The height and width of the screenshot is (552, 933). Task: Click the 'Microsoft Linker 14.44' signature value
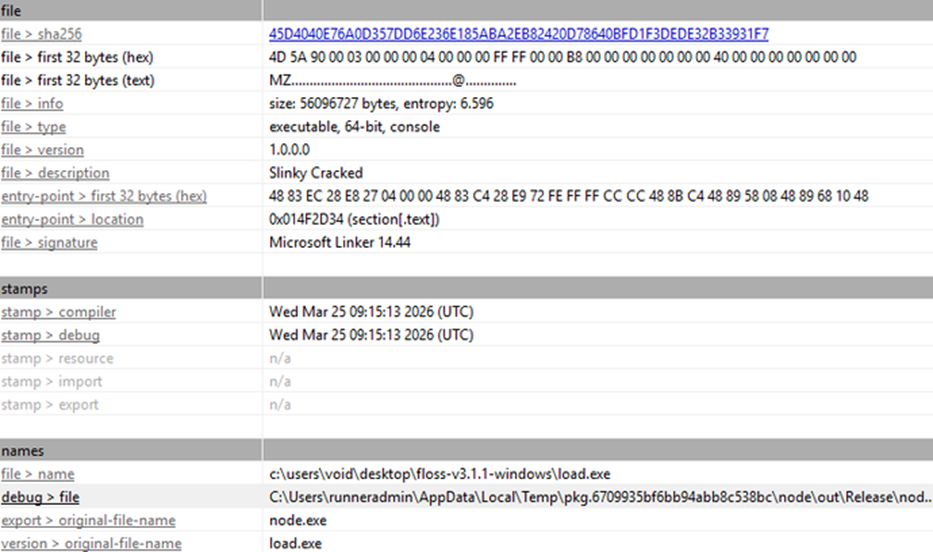tap(339, 242)
